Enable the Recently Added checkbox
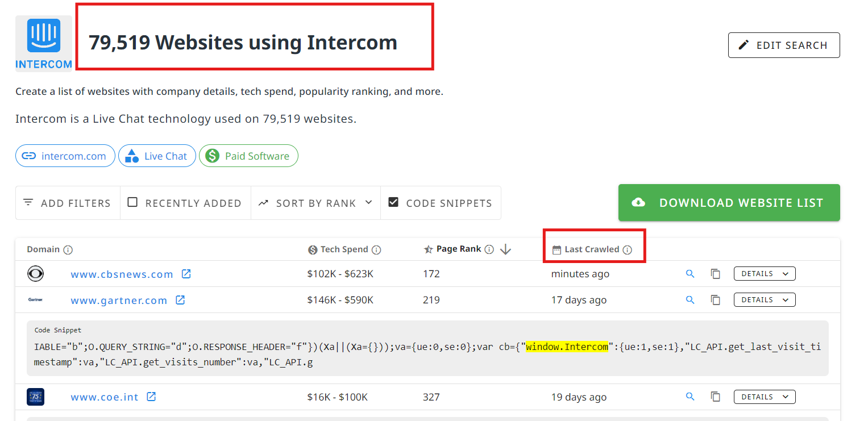 click(132, 202)
